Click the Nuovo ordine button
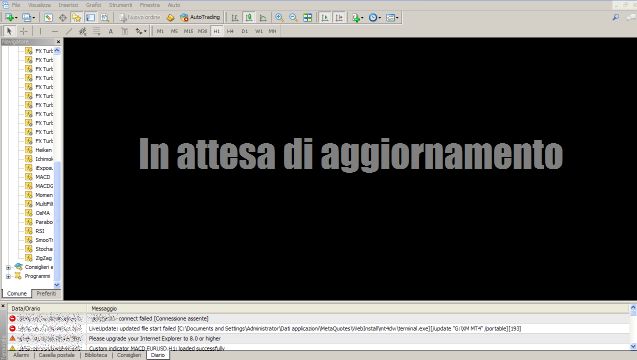Image resolution: width=637 pixels, height=360 pixels. point(140,17)
